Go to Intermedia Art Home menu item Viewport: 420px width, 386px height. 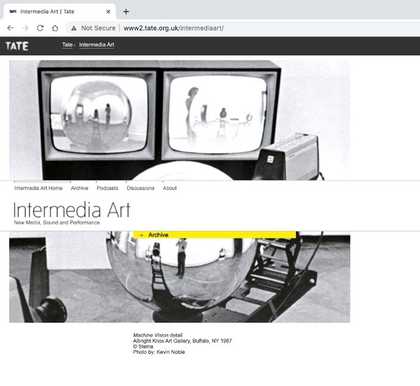pos(38,188)
